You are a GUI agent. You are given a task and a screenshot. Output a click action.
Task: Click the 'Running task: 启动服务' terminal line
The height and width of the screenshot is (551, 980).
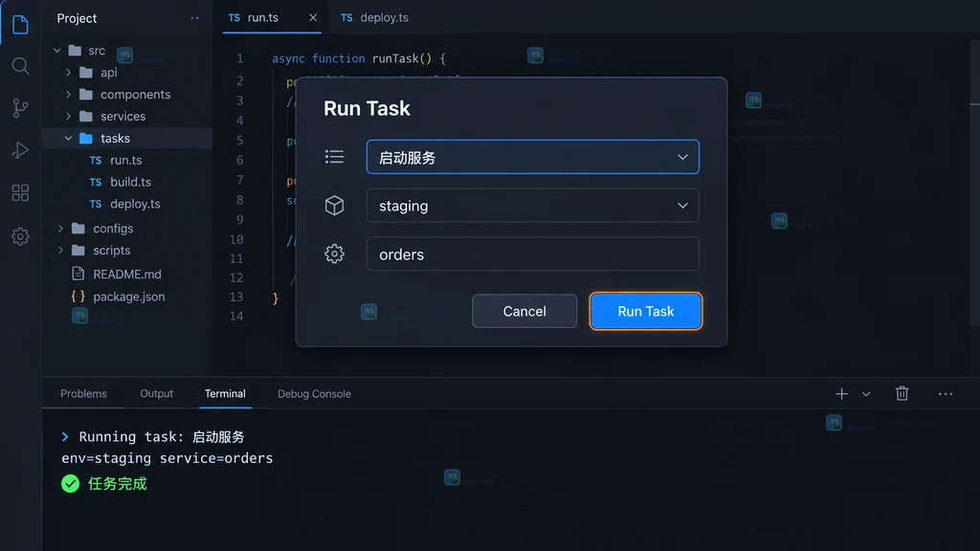[161, 436]
